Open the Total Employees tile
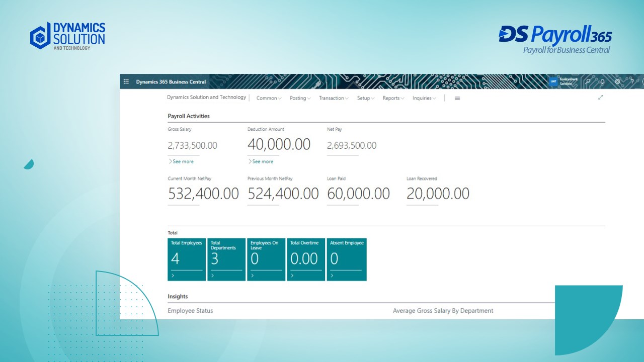The height and width of the screenshot is (362, 644). [187, 259]
